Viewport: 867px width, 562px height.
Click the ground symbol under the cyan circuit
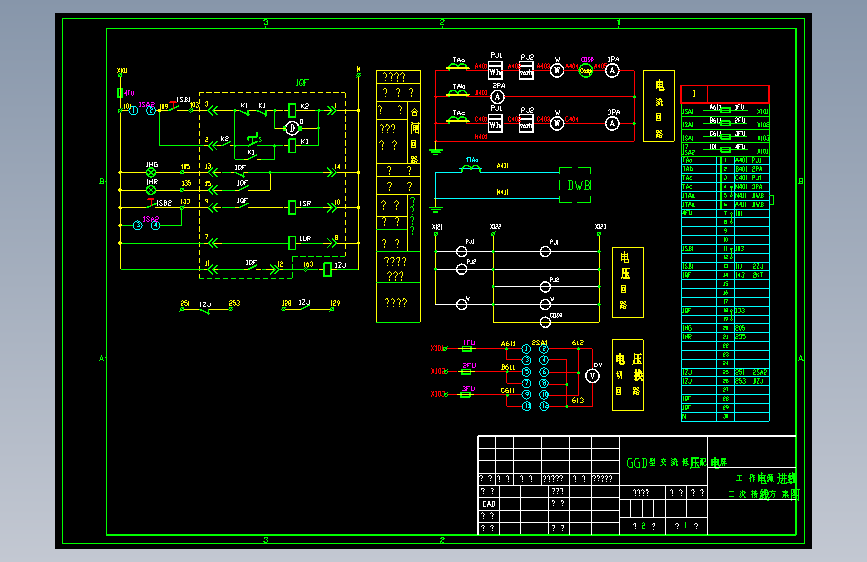pos(436,209)
